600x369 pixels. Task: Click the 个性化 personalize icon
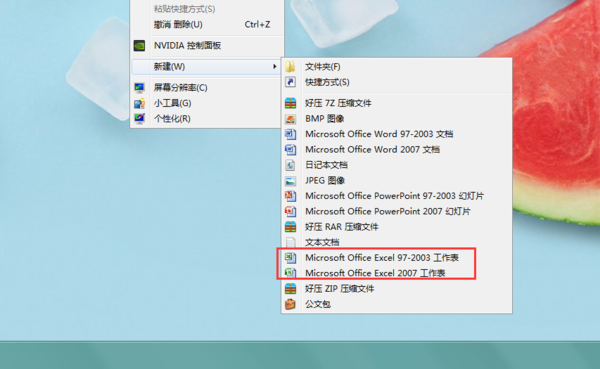click(x=139, y=118)
